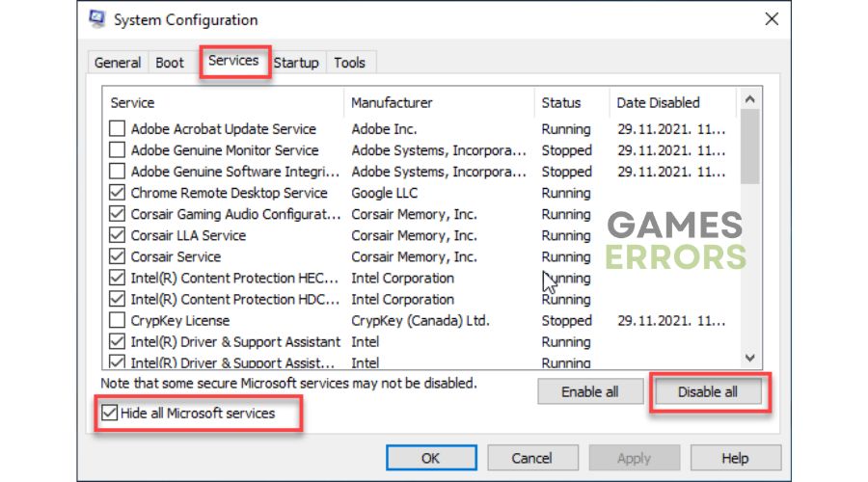Select Corsair Memory, Inc. in Corsair LLA row

click(414, 235)
